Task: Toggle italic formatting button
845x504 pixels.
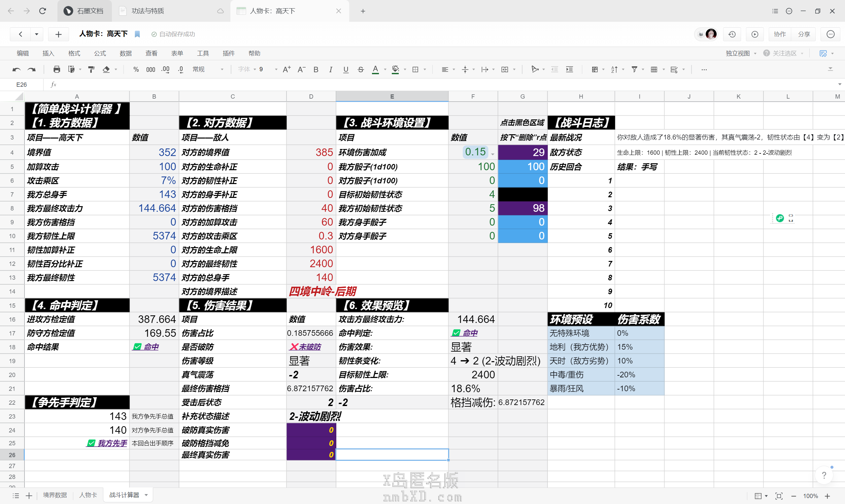Action: (x=331, y=70)
